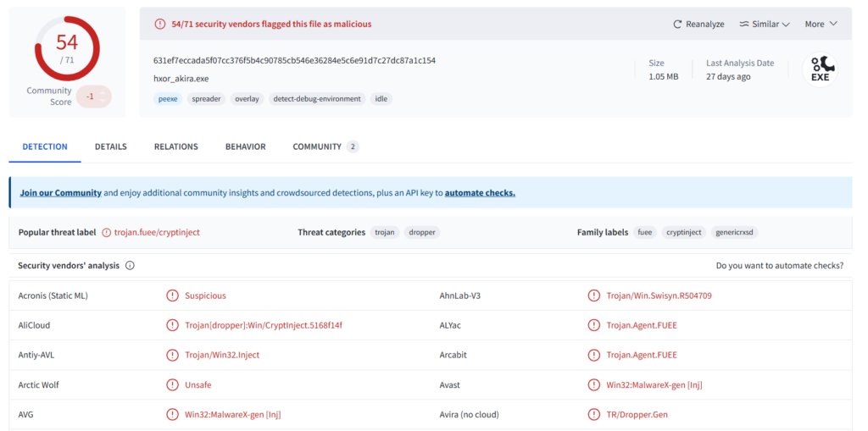Open the Relations tab
Screen dimensions: 868x431
pos(175,146)
